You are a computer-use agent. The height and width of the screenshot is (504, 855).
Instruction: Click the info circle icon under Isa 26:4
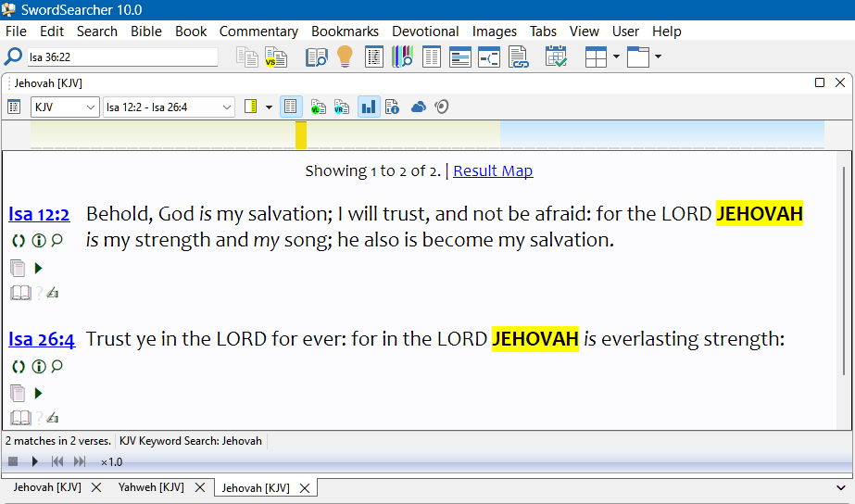tap(39, 367)
